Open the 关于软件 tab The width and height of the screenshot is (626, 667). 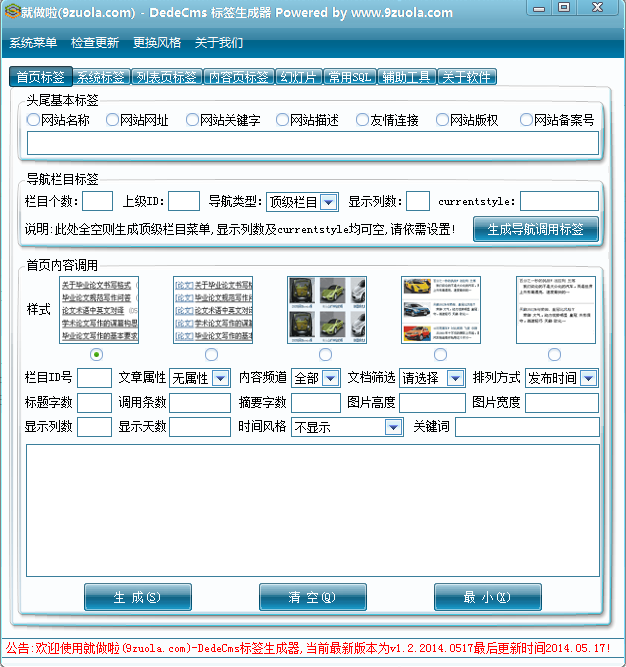(467, 77)
